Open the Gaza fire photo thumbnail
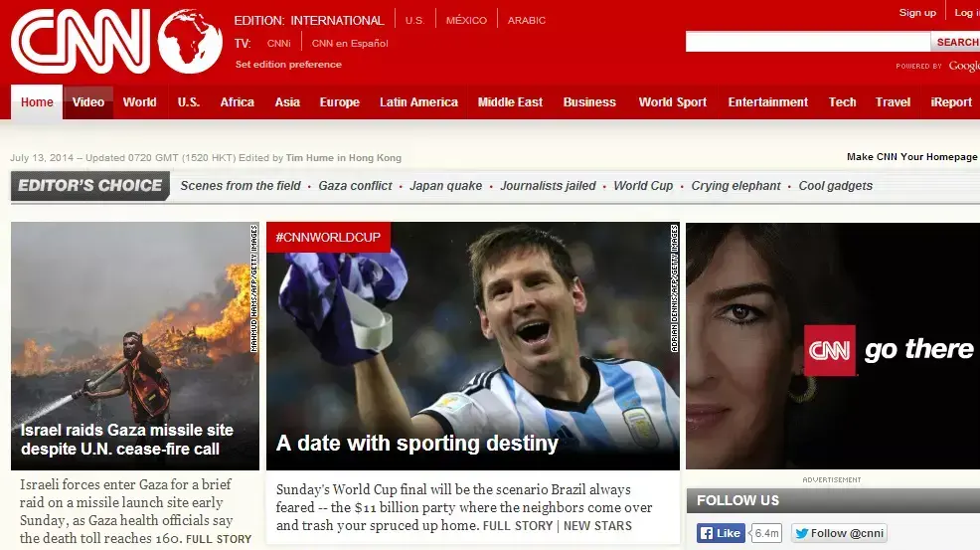 tap(135, 346)
